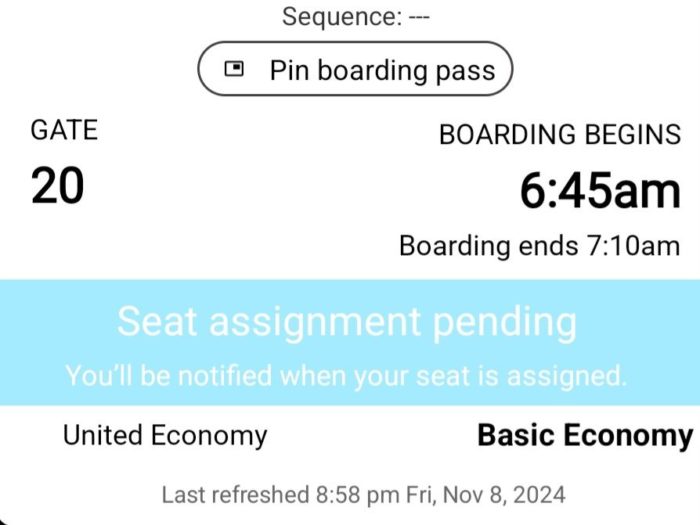Screen dimensions: 700x525
Task: Tap the GATE label
Action: point(64,130)
